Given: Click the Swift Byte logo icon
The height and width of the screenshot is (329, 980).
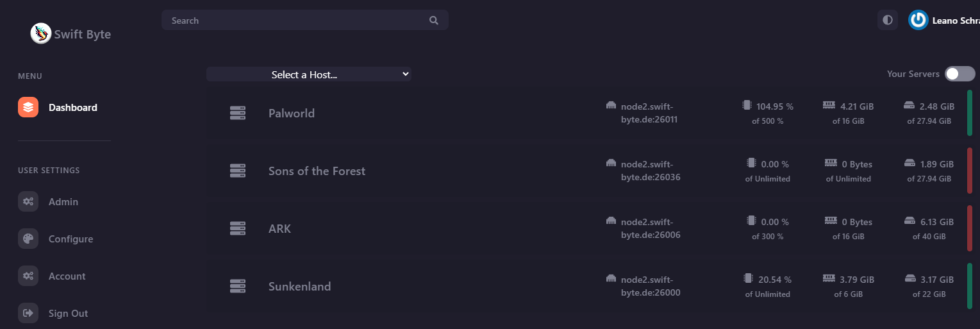Looking at the screenshot, I should click(x=41, y=33).
